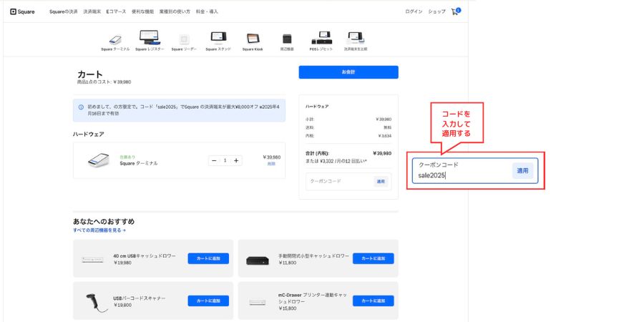Open Eコマース menu
This screenshot has height=322, width=644.
[x=116, y=12]
